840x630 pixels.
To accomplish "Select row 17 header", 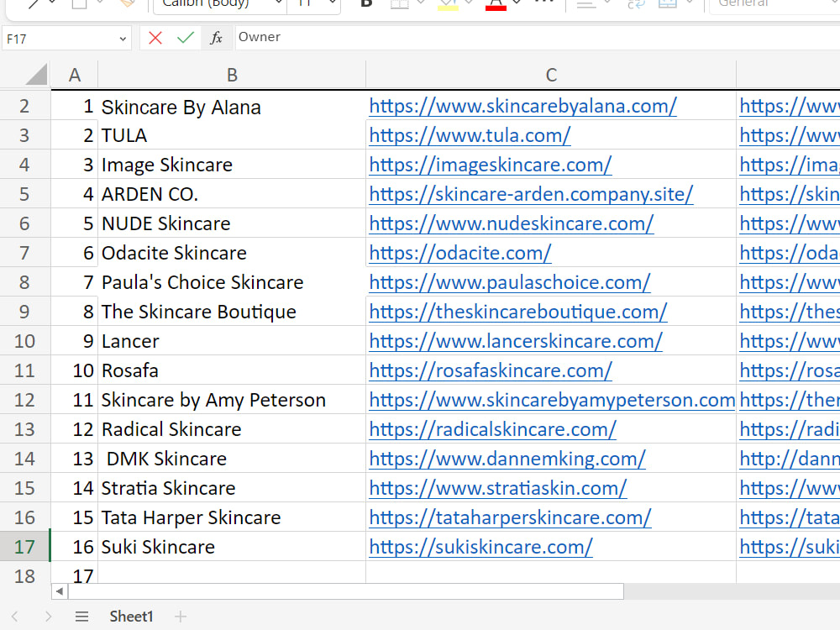I will (x=24, y=547).
